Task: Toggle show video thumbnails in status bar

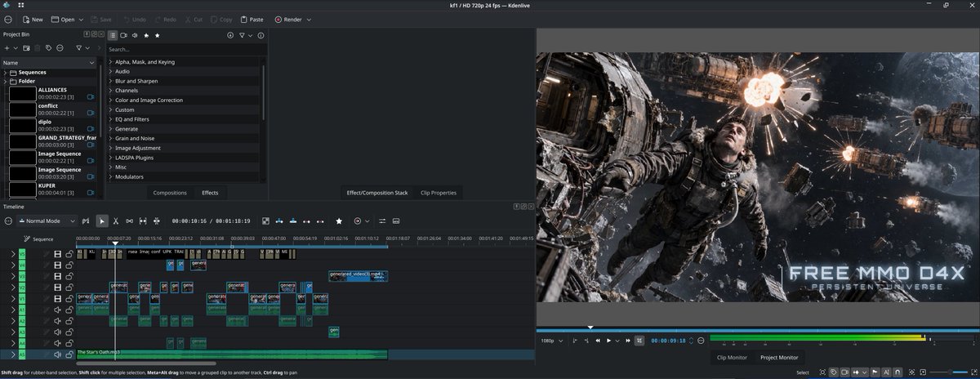Action: point(844,372)
